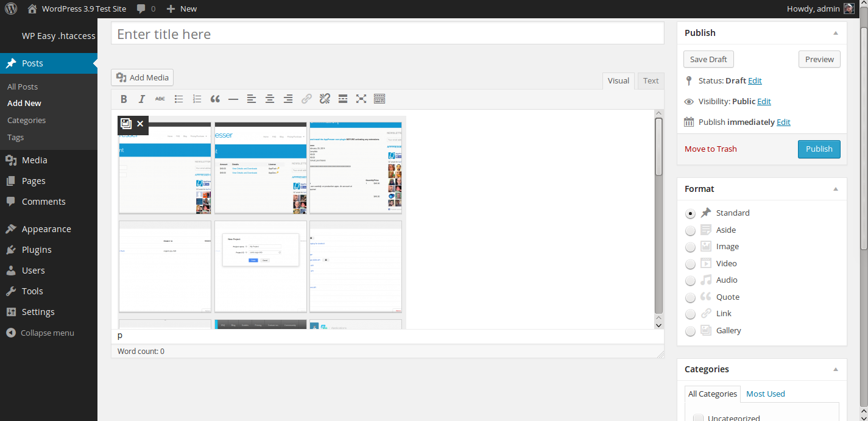Enable distraction-free fullscreen writing mode
This screenshot has height=421, width=868.
click(x=361, y=99)
